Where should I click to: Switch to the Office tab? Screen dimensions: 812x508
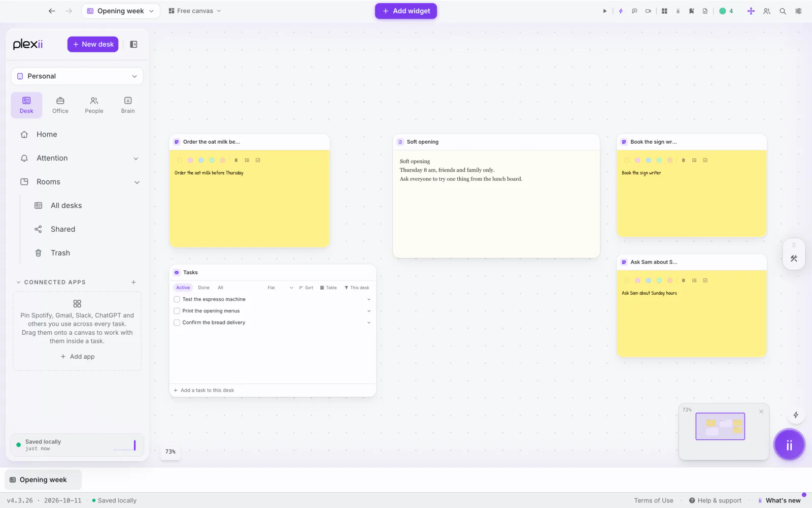(x=60, y=105)
